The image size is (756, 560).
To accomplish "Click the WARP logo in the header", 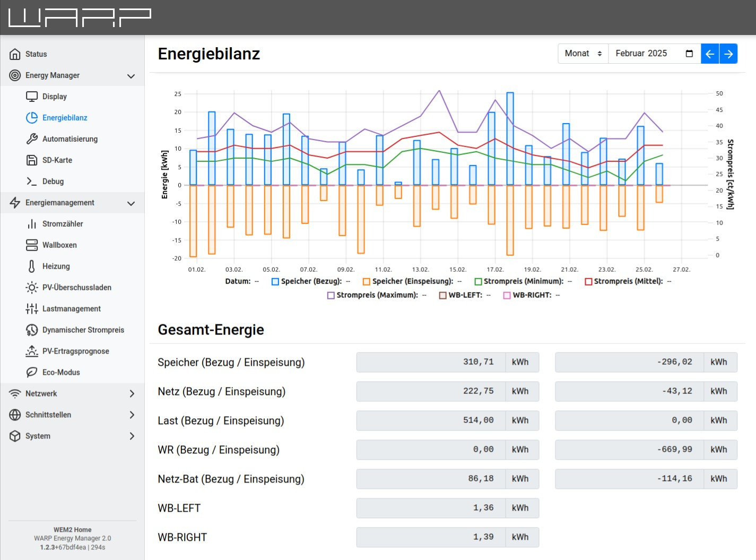I will 80,18.
